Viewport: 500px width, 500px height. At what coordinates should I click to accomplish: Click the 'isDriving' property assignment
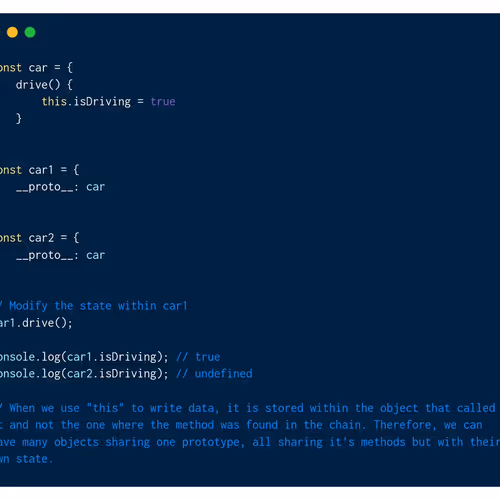[102, 101]
